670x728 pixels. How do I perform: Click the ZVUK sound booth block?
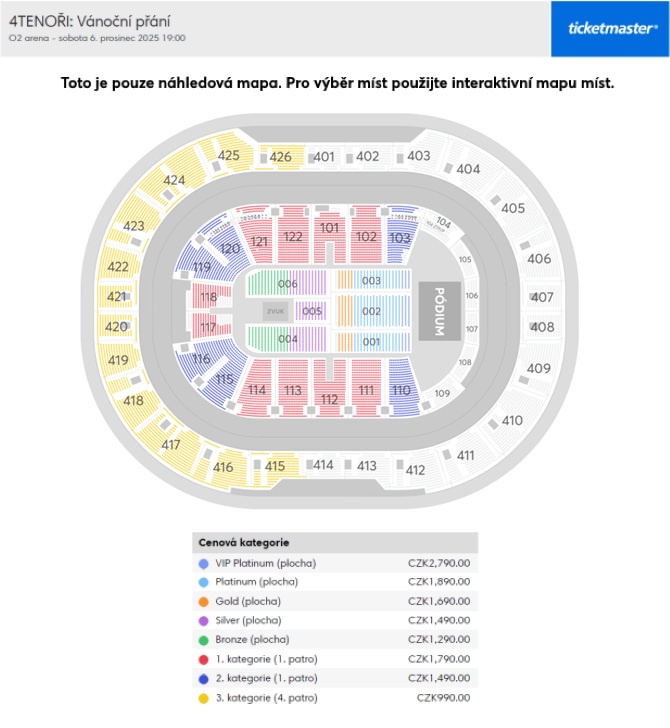point(274,312)
